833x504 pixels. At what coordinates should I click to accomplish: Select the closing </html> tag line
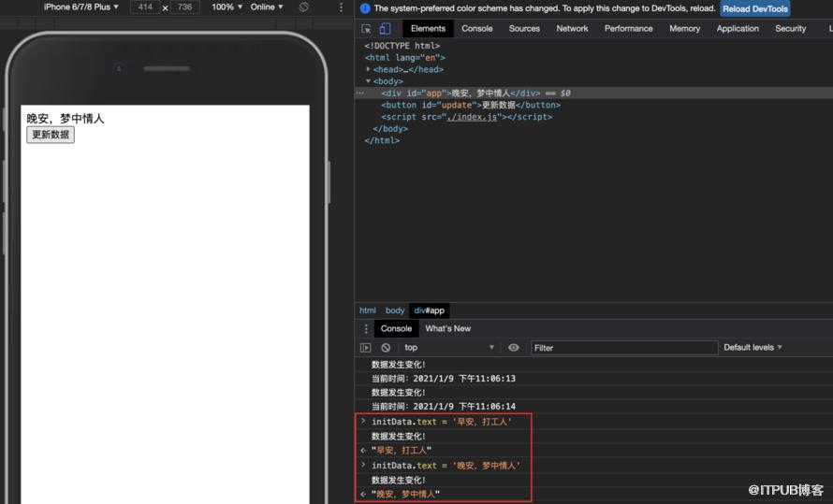pyautogui.click(x=382, y=140)
